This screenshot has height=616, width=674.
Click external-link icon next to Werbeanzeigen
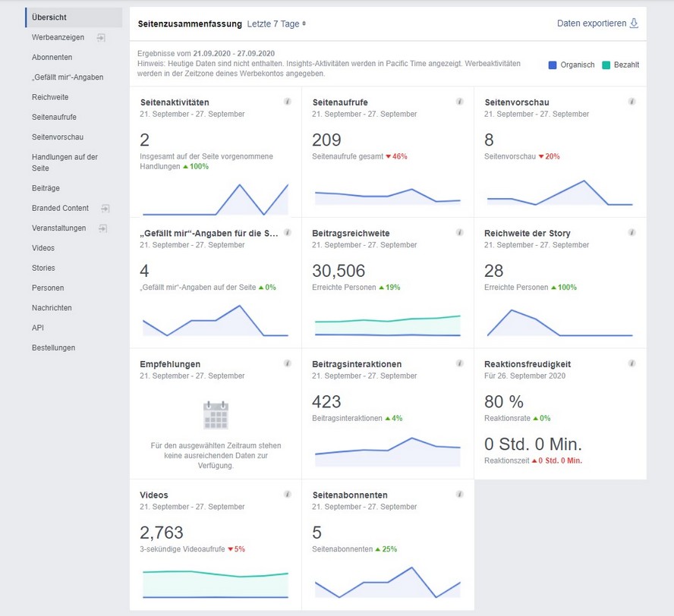coord(101,38)
